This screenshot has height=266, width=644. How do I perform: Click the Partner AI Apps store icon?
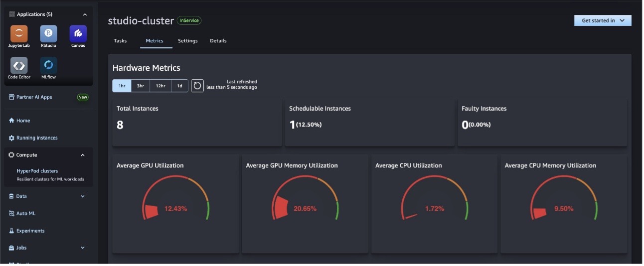coord(11,97)
